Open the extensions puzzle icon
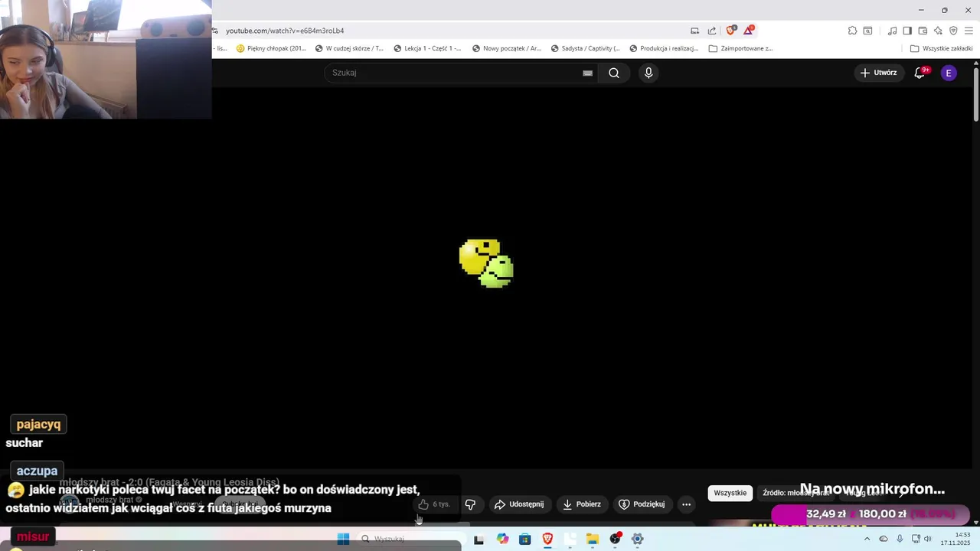The image size is (980, 551). pos(852,31)
